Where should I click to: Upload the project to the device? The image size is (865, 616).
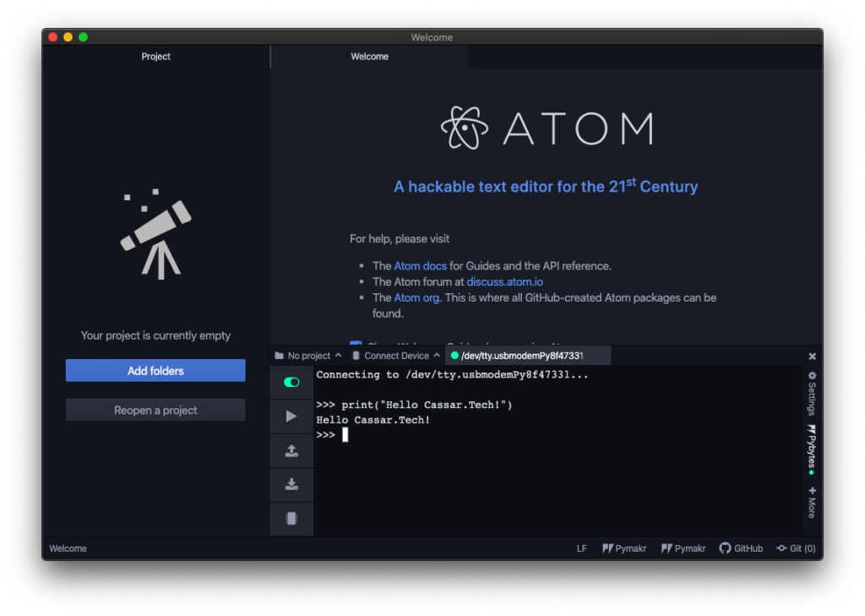(x=291, y=450)
